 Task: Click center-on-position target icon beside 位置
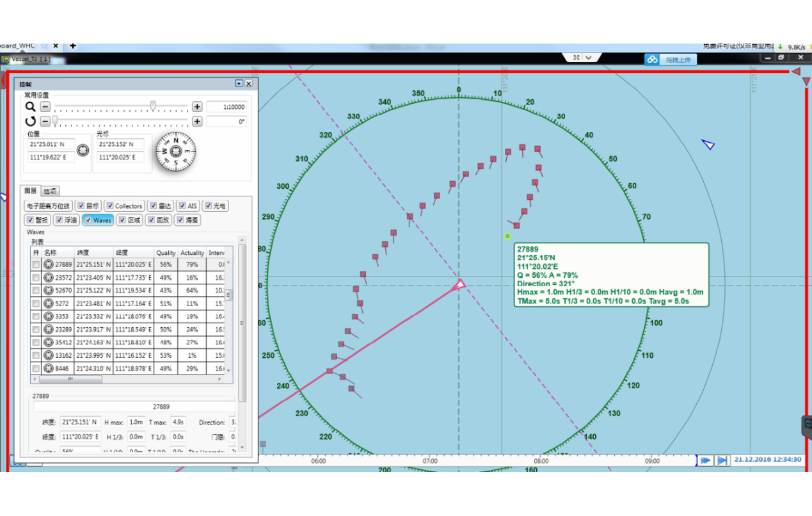(x=83, y=150)
